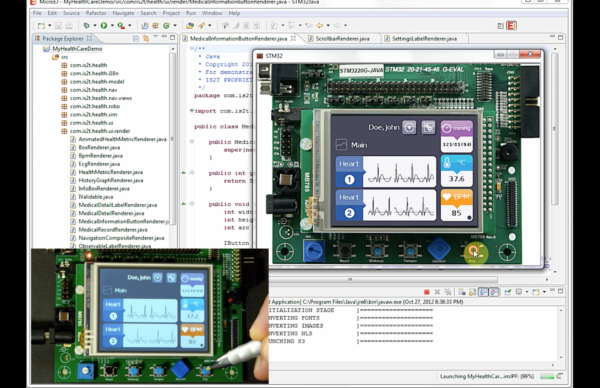The width and height of the screenshot is (600, 388).
Task: Click the Print toolbar icon
Action: [x=68, y=26]
